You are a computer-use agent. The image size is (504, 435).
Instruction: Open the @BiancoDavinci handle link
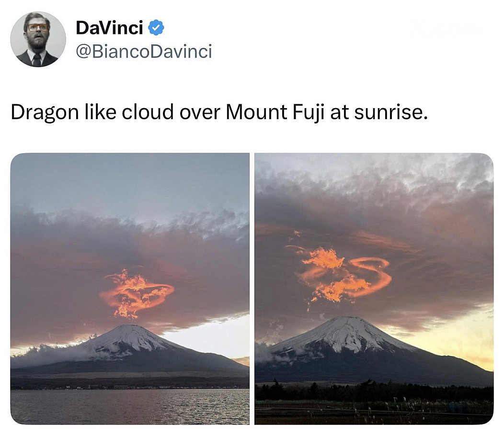(144, 51)
